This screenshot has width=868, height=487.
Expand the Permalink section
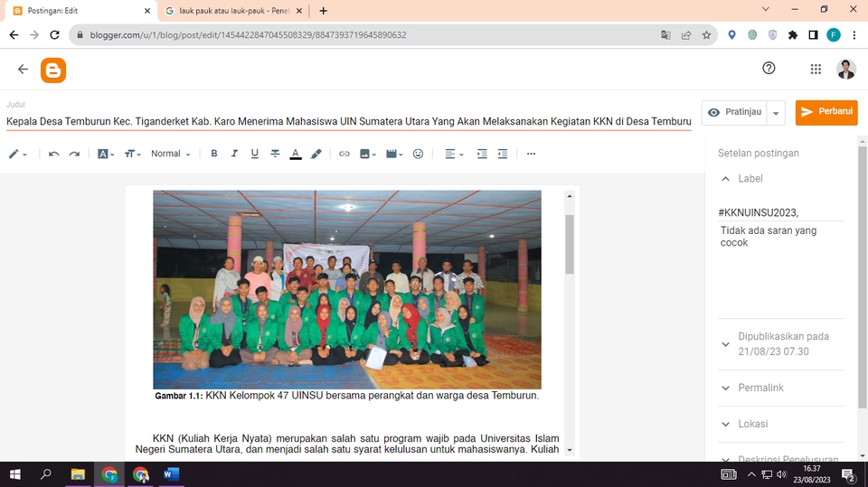pos(780,388)
